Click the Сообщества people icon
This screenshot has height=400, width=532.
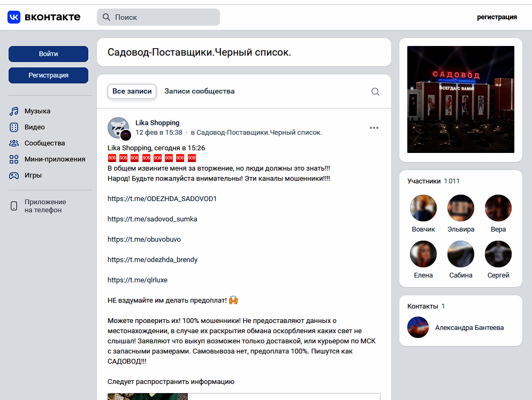pyautogui.click(x=14, y=143)
